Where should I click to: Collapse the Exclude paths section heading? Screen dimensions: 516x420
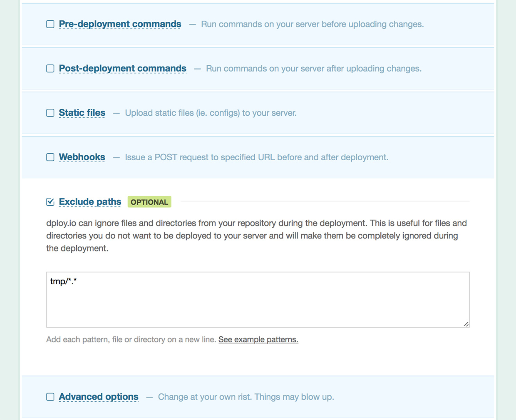tap(90, 202)
